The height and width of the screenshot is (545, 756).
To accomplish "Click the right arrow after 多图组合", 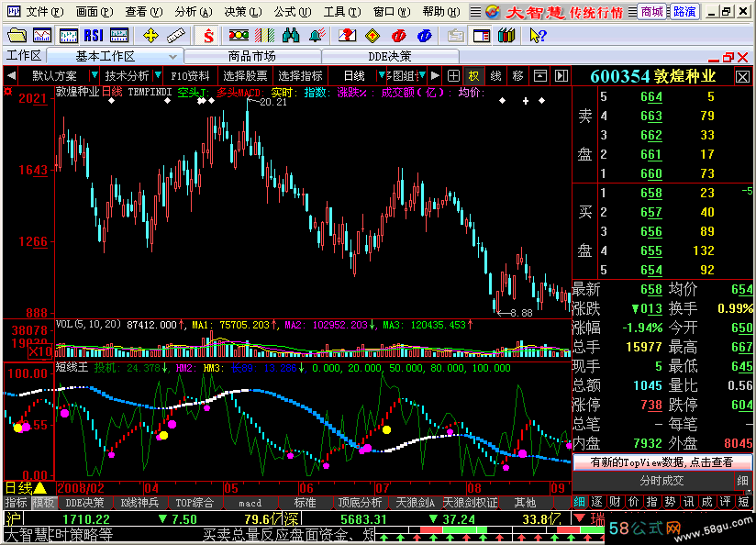I will click(x=435, y=76).
